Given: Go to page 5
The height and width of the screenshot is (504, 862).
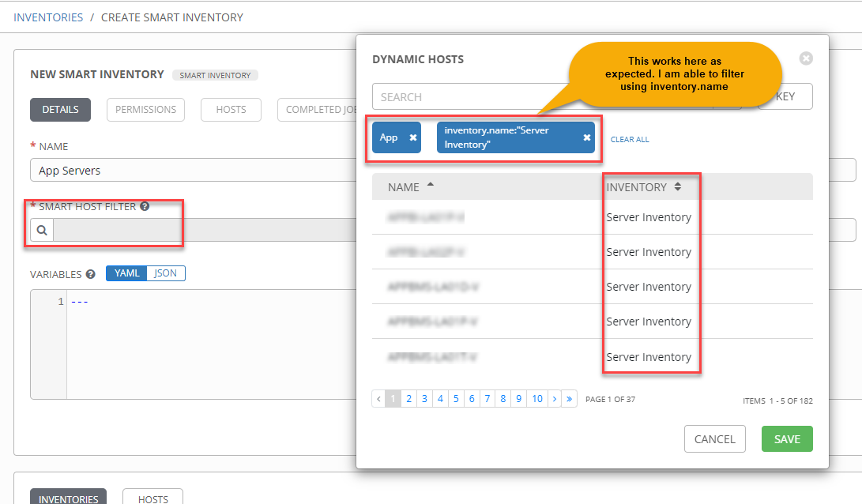Looking at the screenshot, I should (456, 398).
